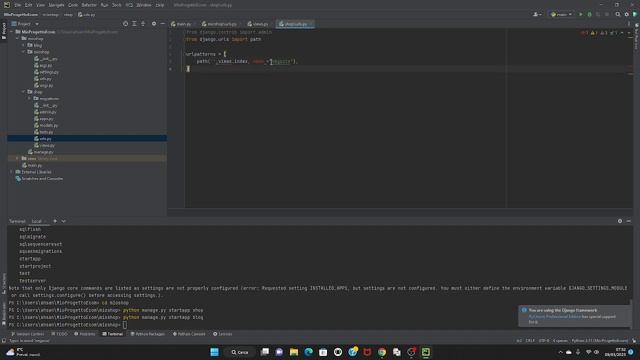Open the Code menu
The image size is (640, 360).
coord(73,5)
